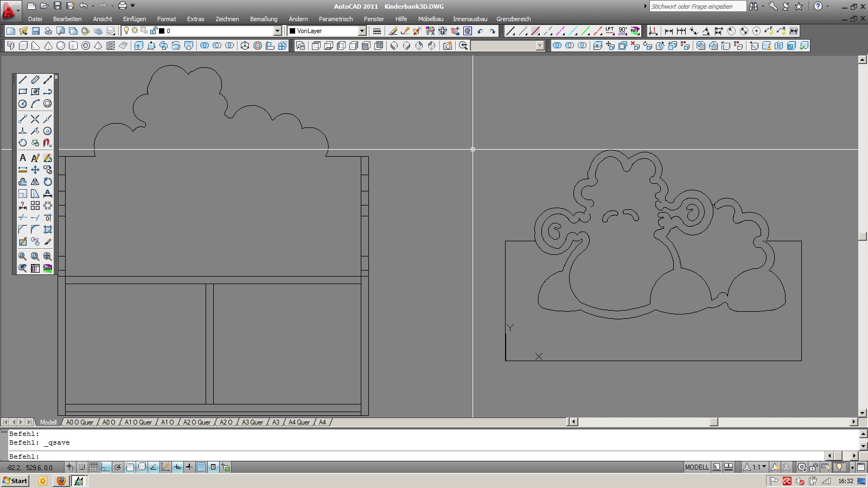Image resolution: width=868 pixels, height=488 pixels.
Task: Choose the Mirror tool in the palette
Action: click(35, 182)
